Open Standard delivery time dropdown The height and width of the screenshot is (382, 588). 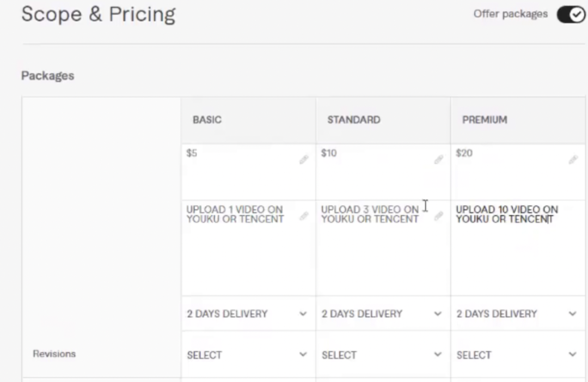(x=382, y=314)
